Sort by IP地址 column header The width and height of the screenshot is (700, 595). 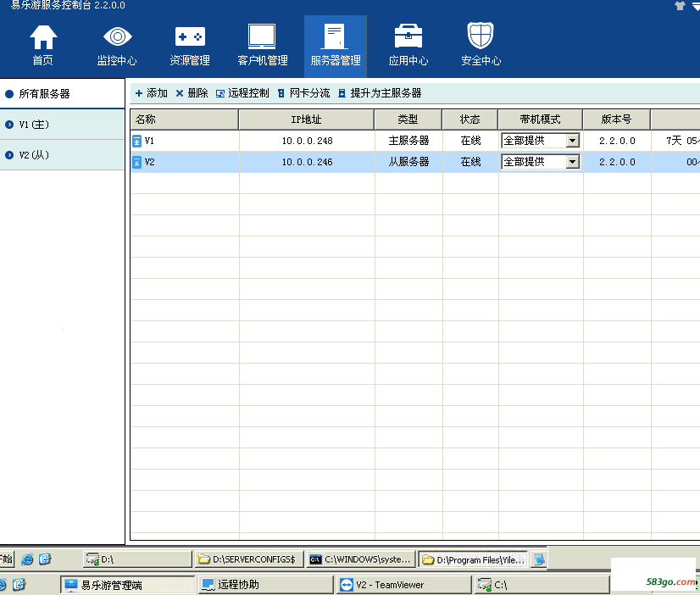[307, 120]
